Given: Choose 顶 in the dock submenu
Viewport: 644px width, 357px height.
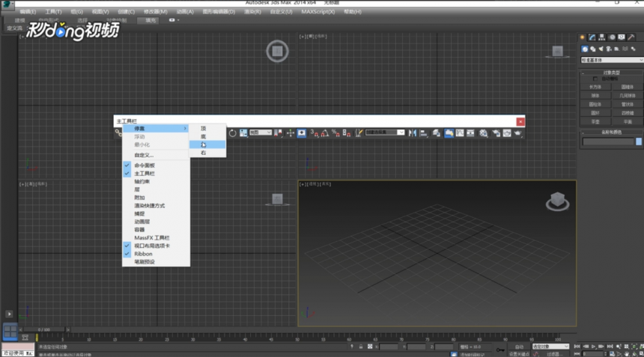Looking at the screenshot, I should click(207, 129).
